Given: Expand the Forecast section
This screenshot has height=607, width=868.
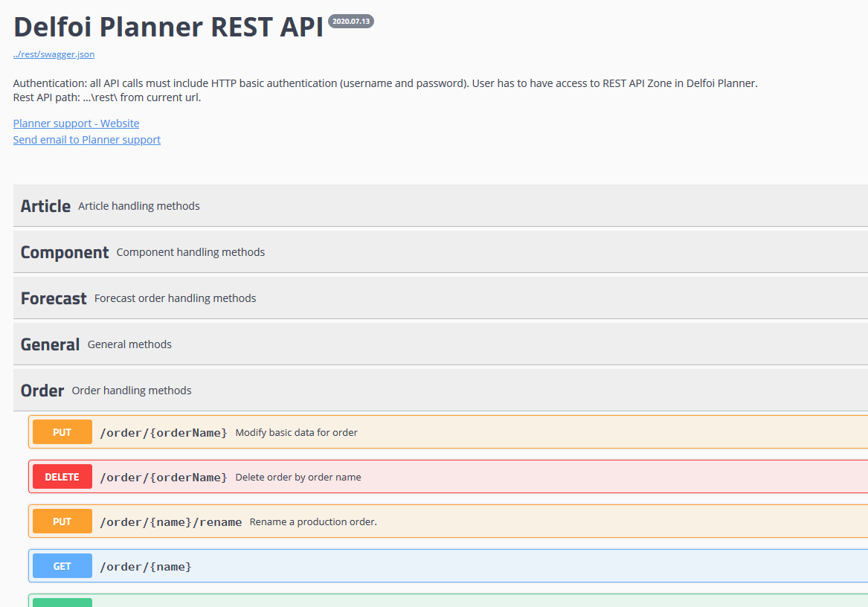Looking at the screenshot, I should 54,298.
